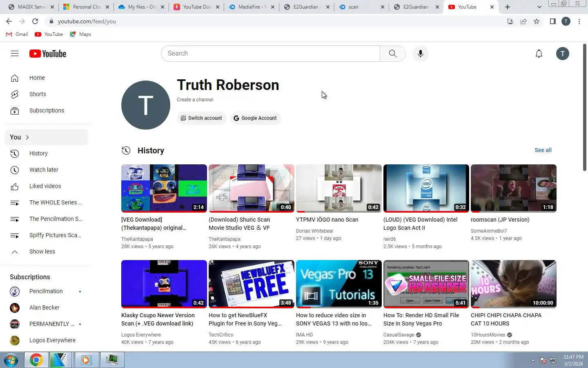Click Switch account button
588x368 pixels.
(x=201, y=118)
